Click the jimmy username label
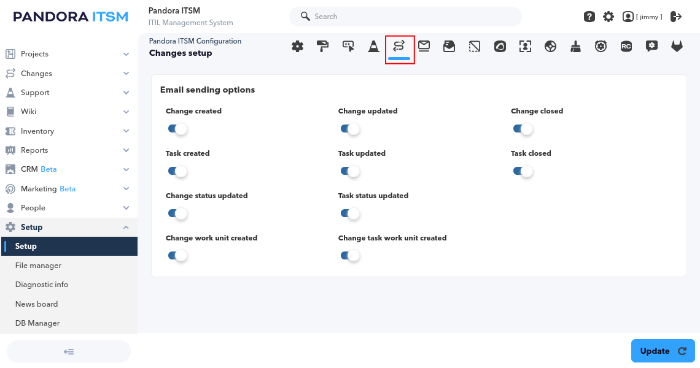 pyautogui.click(x=649, y=17)
